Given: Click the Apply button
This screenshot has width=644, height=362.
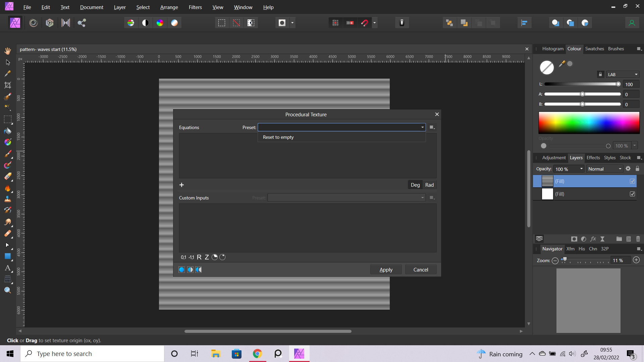Looking at the screenshot, I should coord(386,270).
